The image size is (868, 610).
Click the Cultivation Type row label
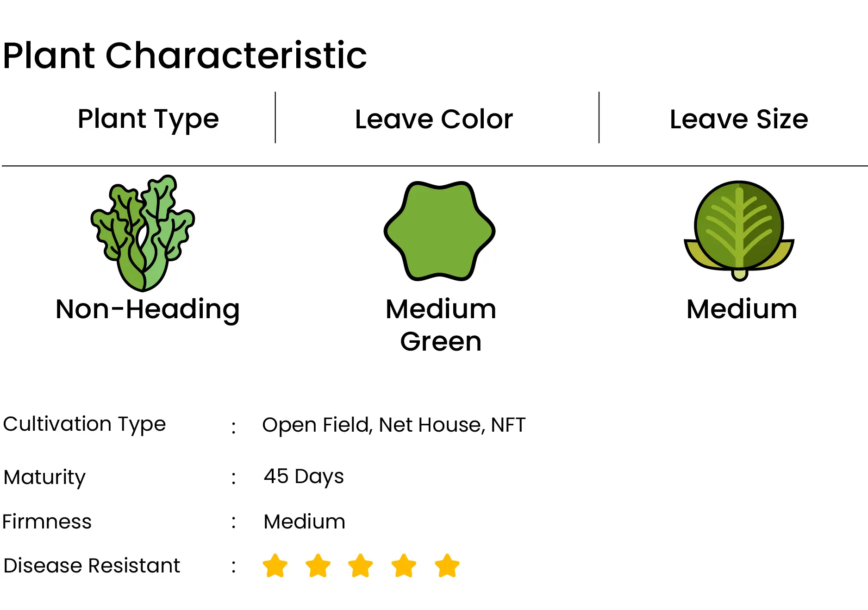click(x=84, y=424)
